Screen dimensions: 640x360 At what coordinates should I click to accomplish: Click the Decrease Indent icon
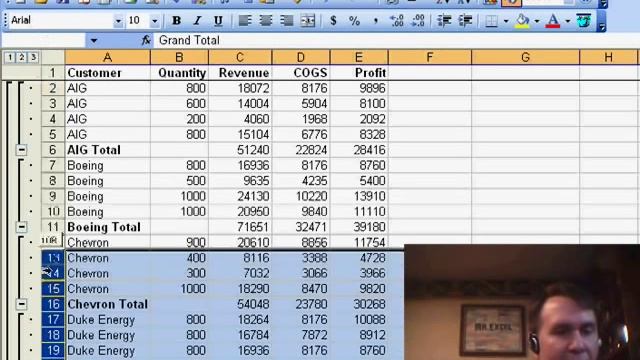[444, 20]
